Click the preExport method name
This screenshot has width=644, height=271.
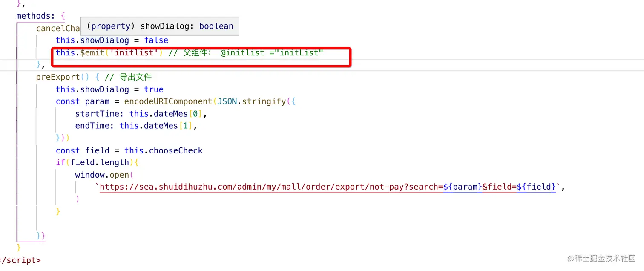(x=58, y=77)
